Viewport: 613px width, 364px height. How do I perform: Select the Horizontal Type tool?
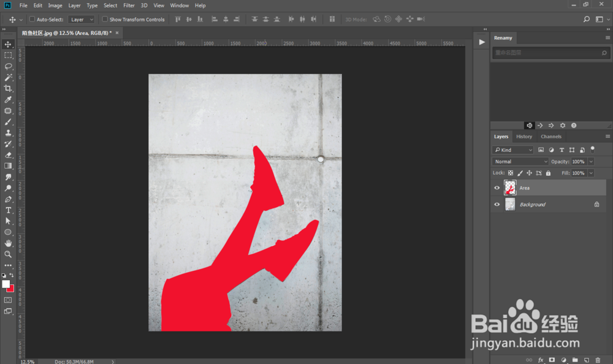click(x=8, y=210)
